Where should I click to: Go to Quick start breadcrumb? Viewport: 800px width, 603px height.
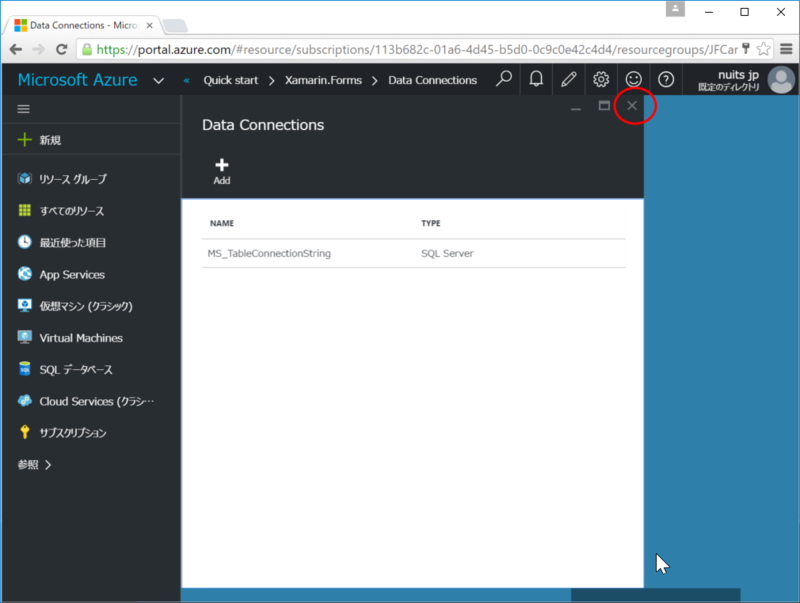click(231, 80)
